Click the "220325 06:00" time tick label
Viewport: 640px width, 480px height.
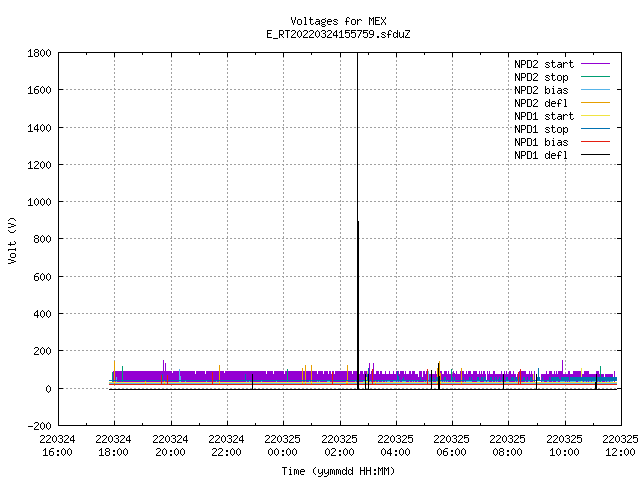(x=451, y=446)
